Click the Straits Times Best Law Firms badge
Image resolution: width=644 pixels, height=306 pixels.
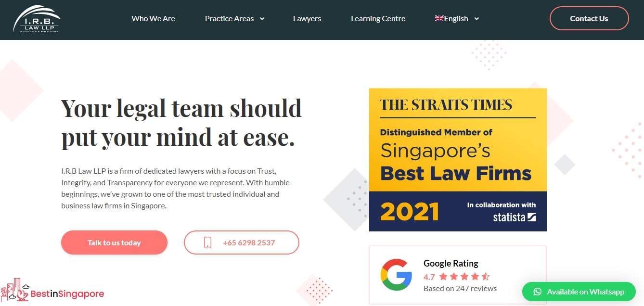(x=458, y=160)
